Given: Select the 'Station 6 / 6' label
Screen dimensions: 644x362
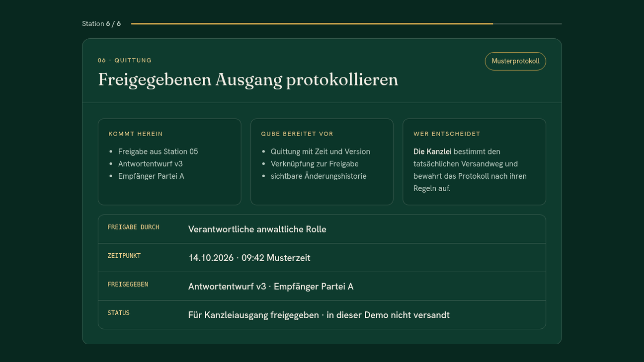Looking at the screenshot, I should 101,23.
